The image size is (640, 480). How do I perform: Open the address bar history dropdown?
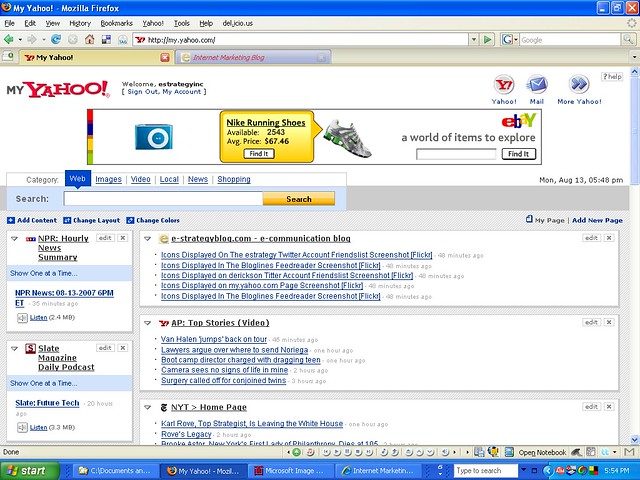point(473,40)
